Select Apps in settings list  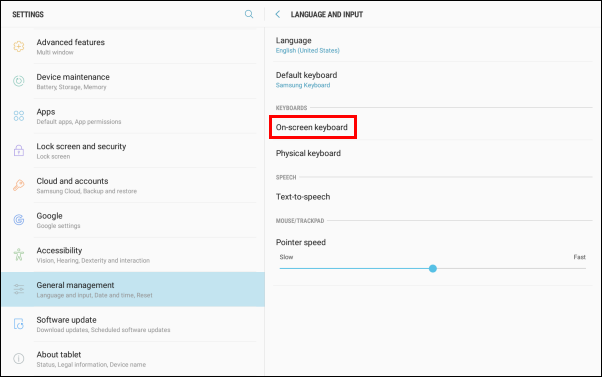point(133,116)
